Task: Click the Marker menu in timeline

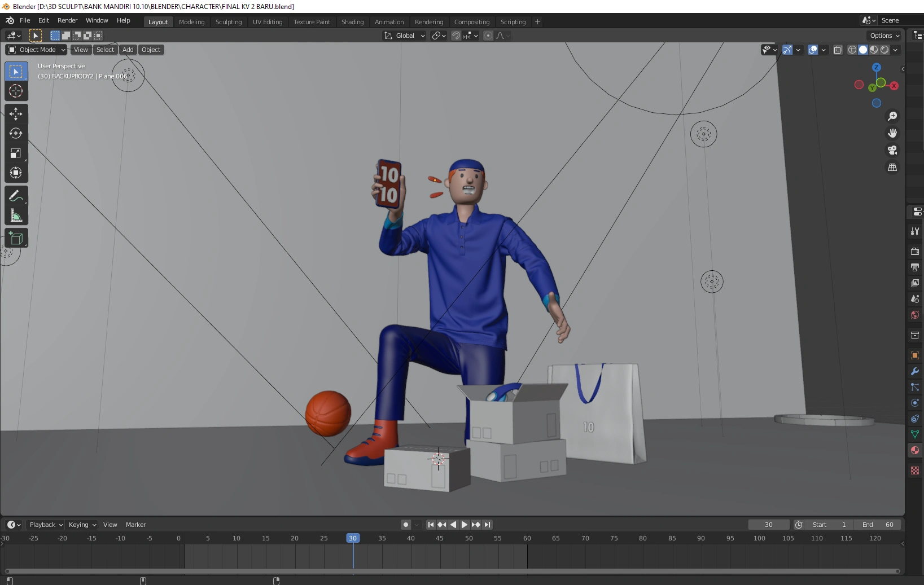Action: tap(135, 525)
